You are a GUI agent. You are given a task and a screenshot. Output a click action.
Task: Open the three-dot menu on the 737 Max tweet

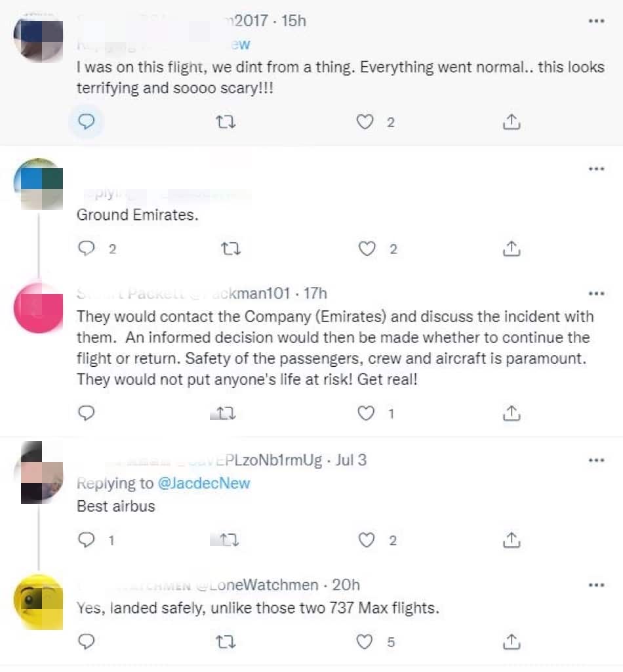[x=596, y=584]
